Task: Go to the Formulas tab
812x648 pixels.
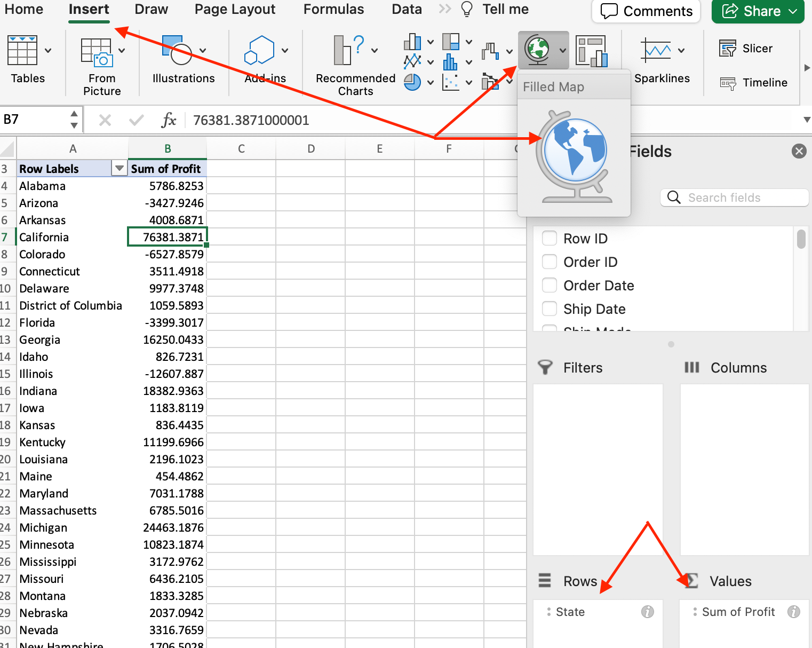Action: point(334,9)
